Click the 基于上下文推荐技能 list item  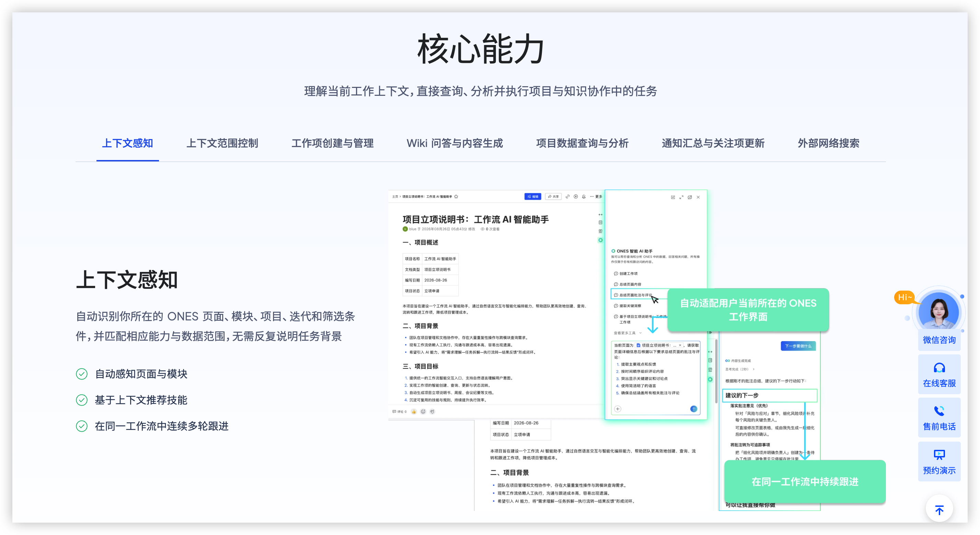pyautogui.click(x=141, y=400)
